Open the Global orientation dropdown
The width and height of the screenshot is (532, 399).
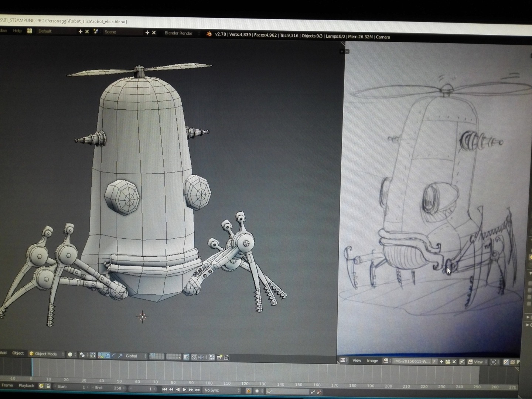pyautogui.click(x=136, y=356)
